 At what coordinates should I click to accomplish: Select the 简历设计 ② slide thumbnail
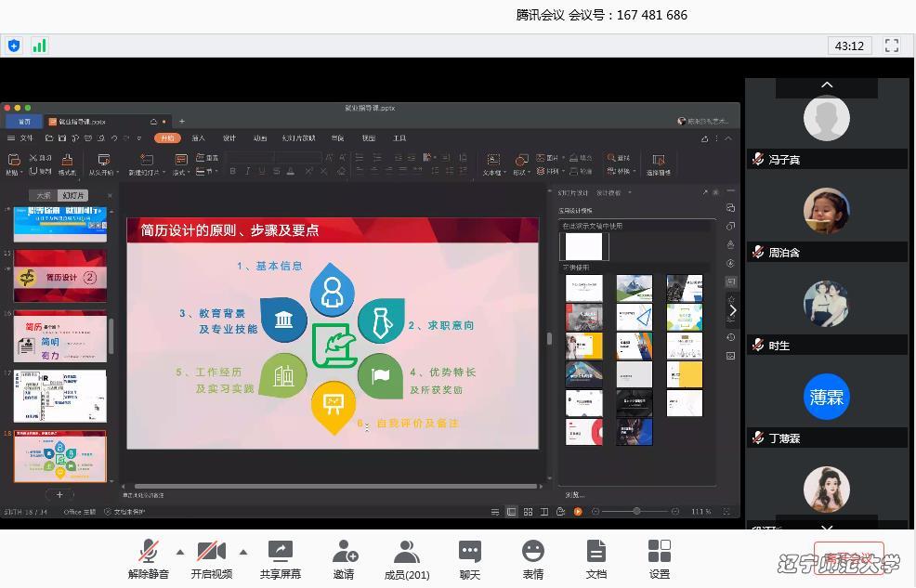[60, 276]
